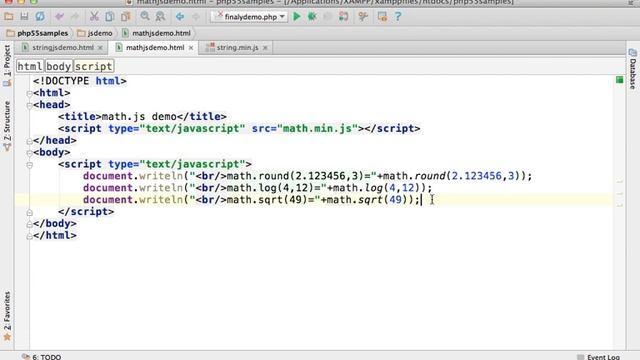Click the Cut scissors icon
Image resolution: width=640 pixels, height=360 pixels.
(94, 17)
